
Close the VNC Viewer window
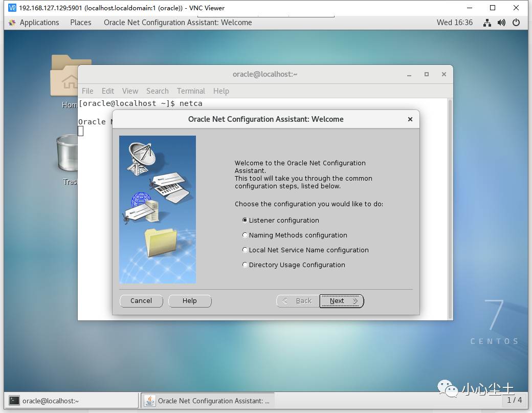(x=516, y=8)
